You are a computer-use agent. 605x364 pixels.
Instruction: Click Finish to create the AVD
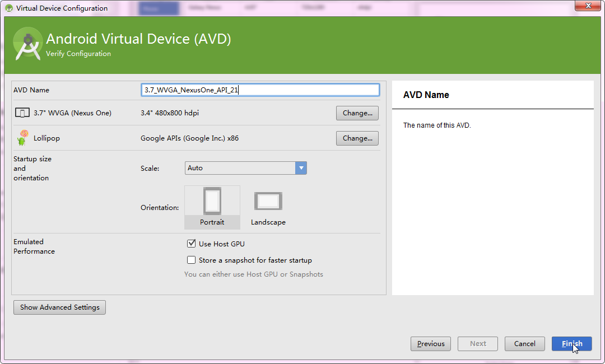[571, 344]
